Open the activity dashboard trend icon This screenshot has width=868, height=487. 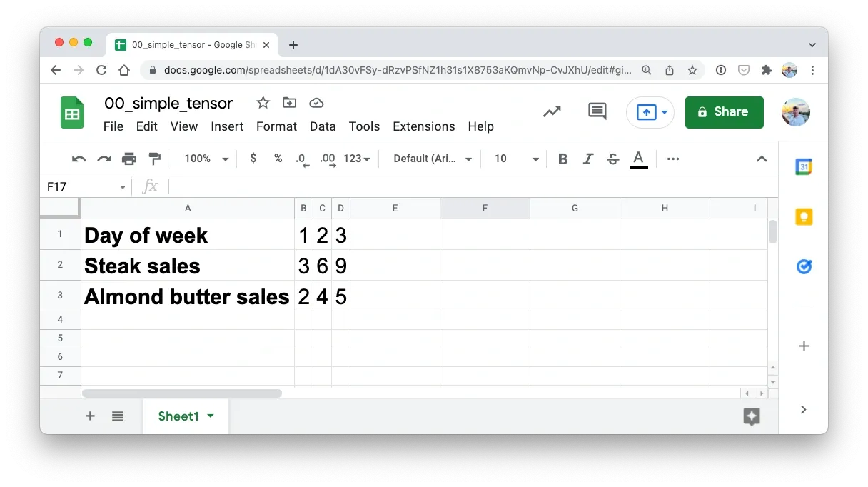point(552,112)
